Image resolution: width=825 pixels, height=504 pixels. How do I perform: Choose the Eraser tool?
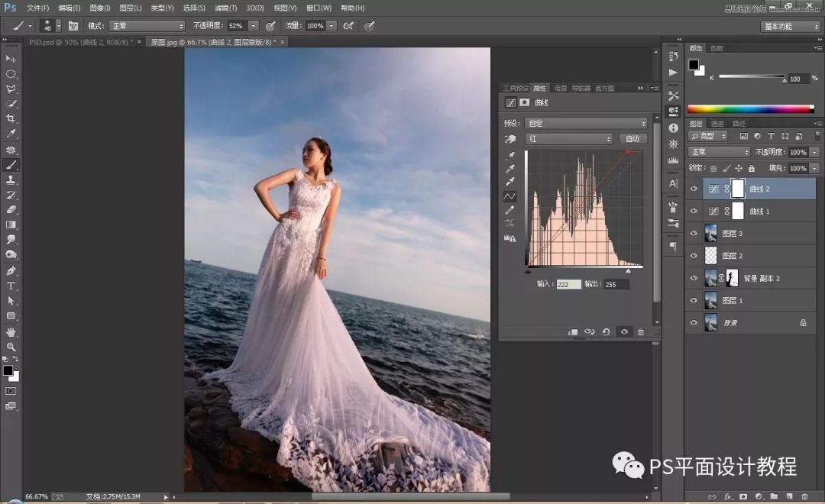pyautogui.click(x=11, y=209)
